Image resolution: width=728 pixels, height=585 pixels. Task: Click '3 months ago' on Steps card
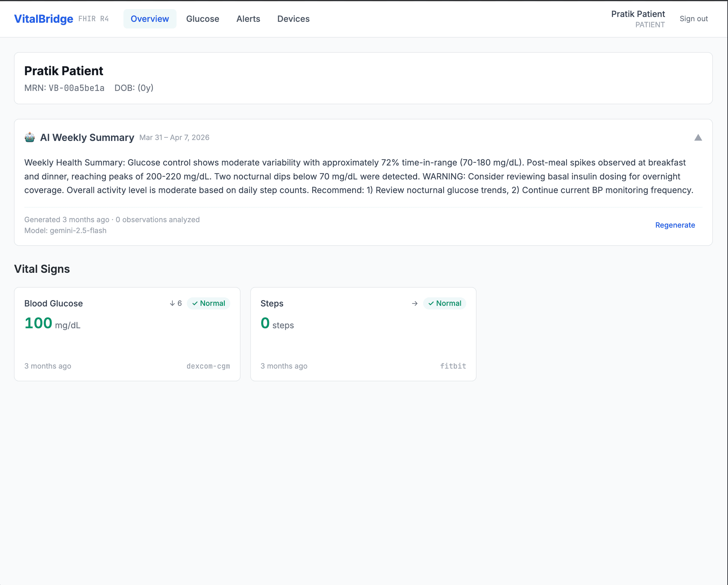284,366
